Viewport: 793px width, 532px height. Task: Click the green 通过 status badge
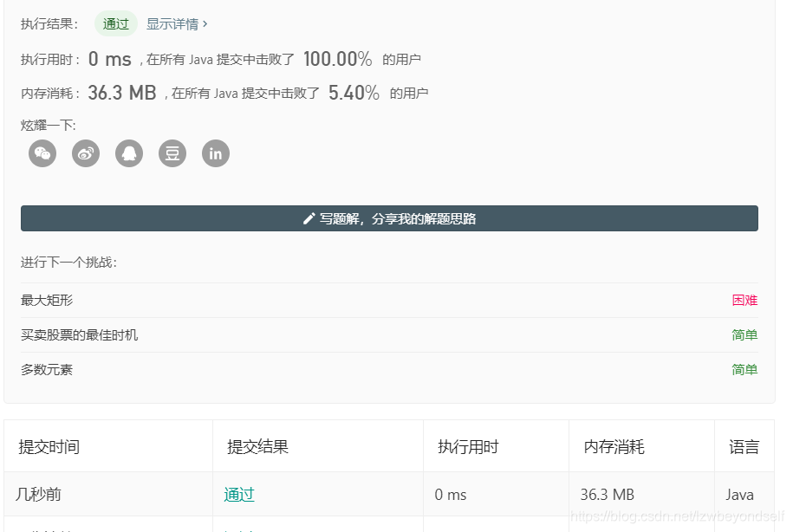[x=116, y=23]
